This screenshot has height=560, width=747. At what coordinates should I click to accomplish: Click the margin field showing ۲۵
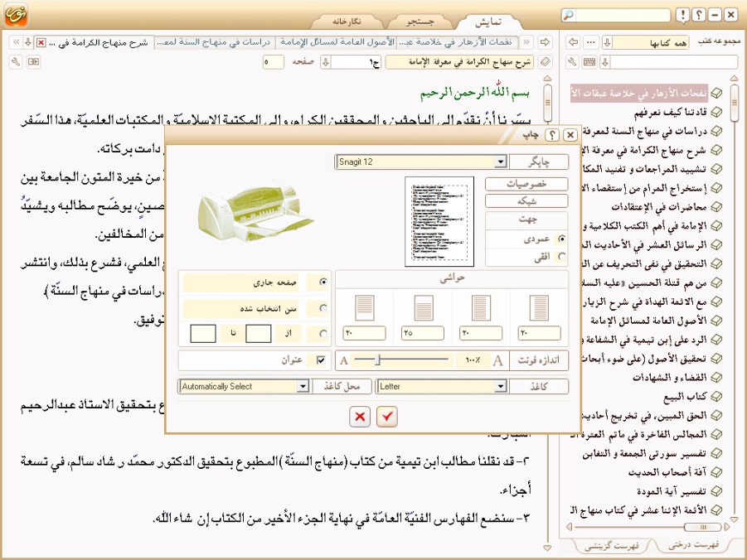423,333
